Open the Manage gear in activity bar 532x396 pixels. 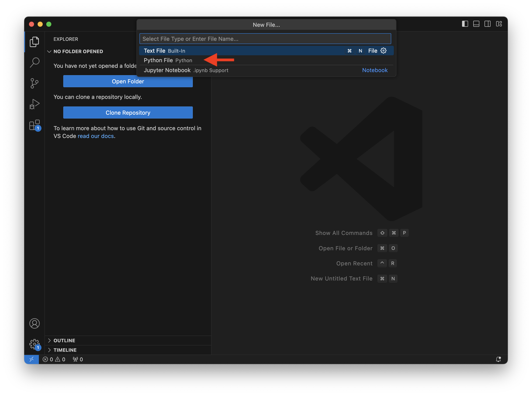[x=35, y=344]
